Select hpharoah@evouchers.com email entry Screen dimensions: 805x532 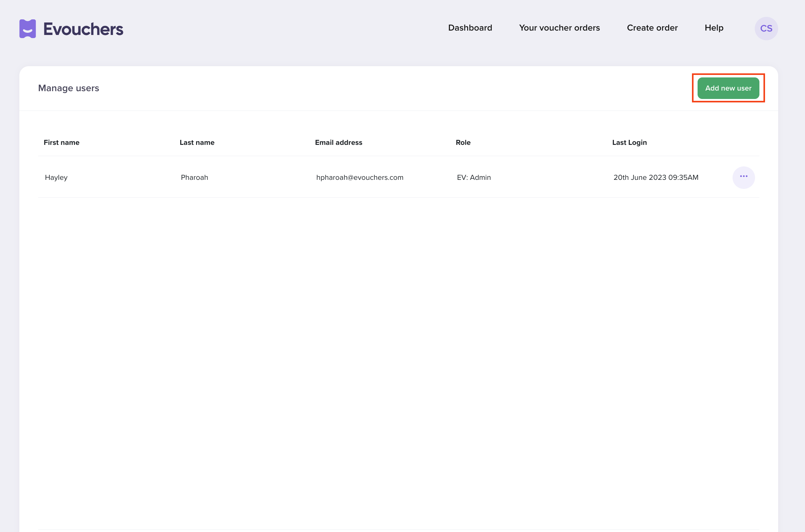[360, 177]
